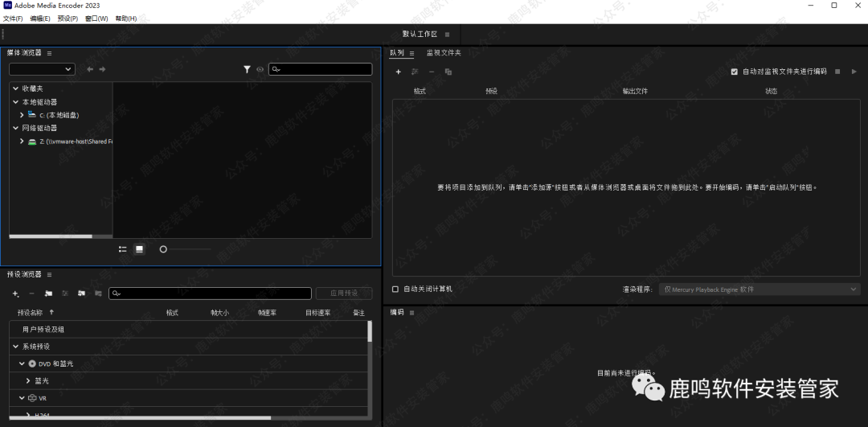Click the create new preset plus icon
The image size is (868, 427).
click(x=15, y=294)
